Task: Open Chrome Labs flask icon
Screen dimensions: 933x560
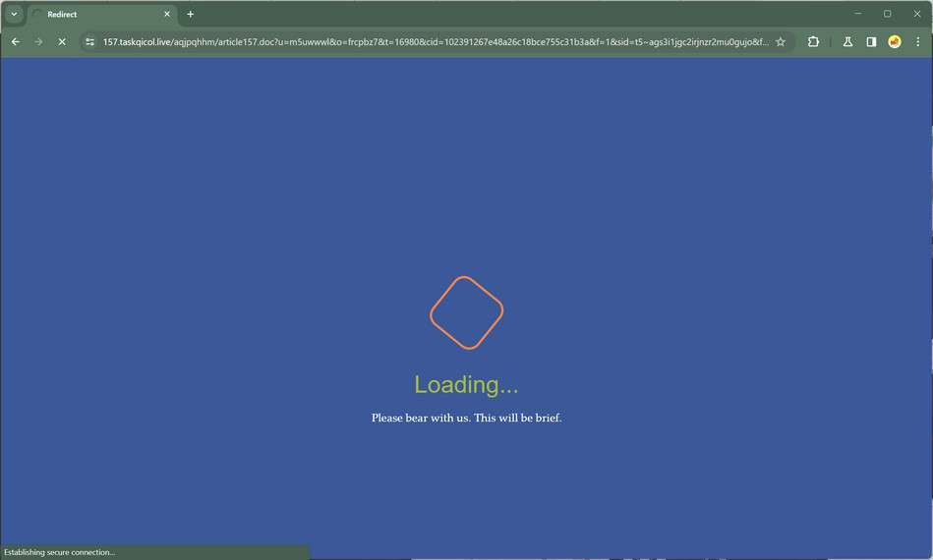Action: [847, 41]
